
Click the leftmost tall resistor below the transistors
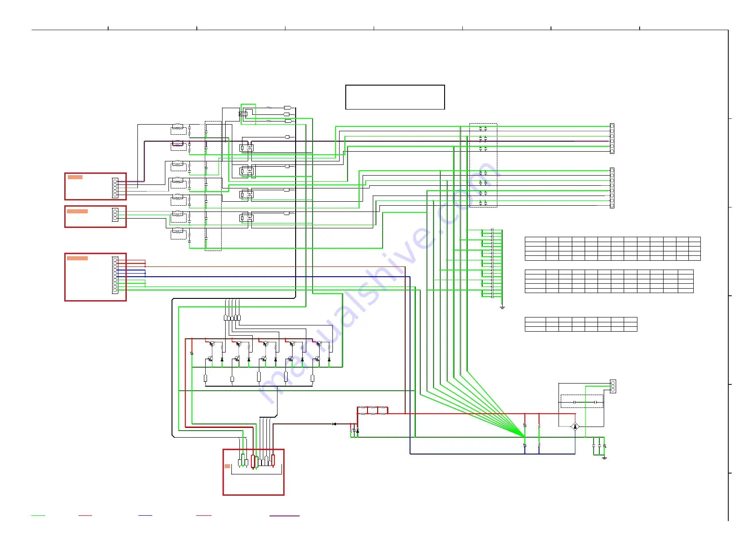[206, 378]
